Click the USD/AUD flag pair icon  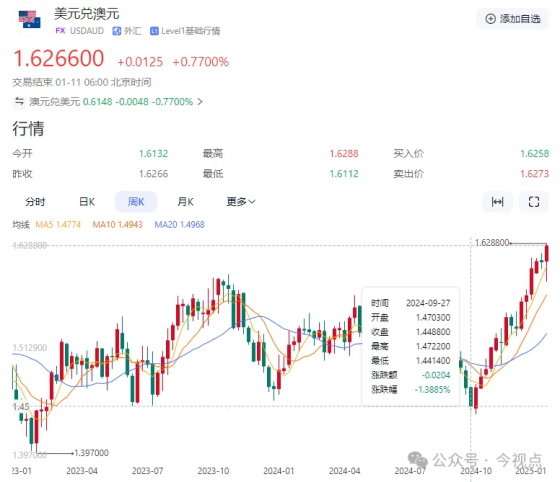(x=30, y=20)
